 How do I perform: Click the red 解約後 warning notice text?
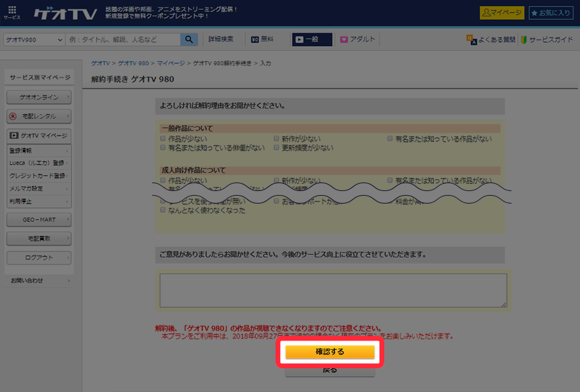[268, 328]
